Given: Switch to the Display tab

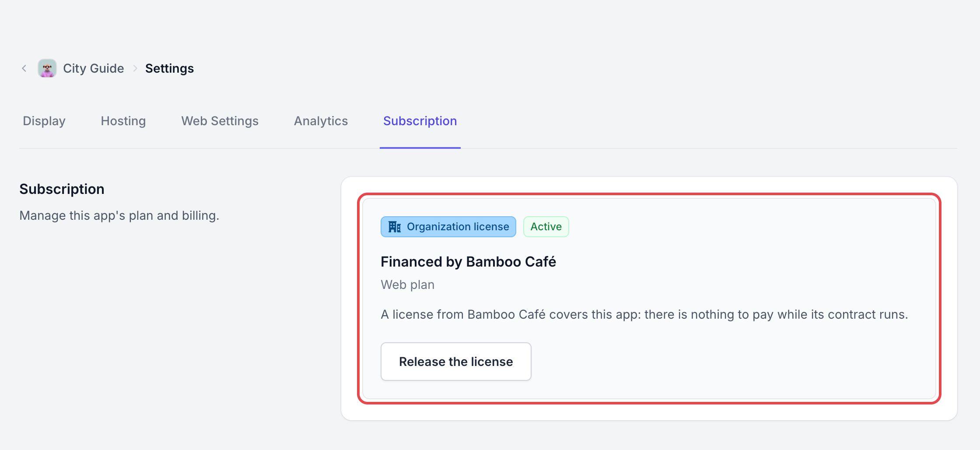Looking at the screenshot, I should pyautogui.click(x=44, y=121).
